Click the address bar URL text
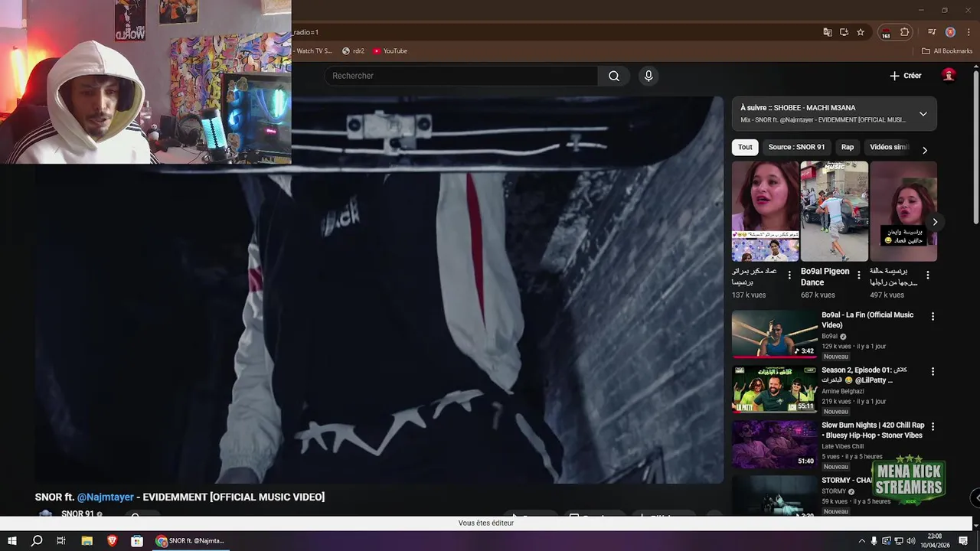Screen dimensions: 980x551 (305, 32)
